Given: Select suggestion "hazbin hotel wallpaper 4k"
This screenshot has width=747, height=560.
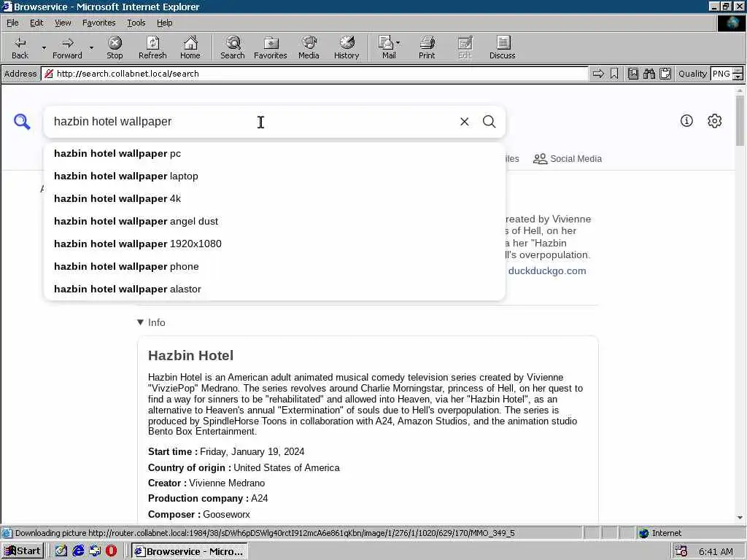Looking at the screenshot, I should point(274,198).
